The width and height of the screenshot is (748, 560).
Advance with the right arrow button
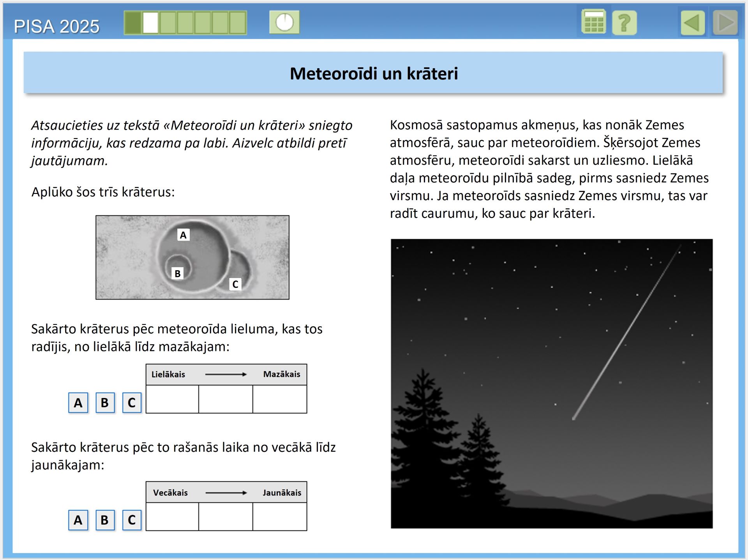(x=725, y=23)
